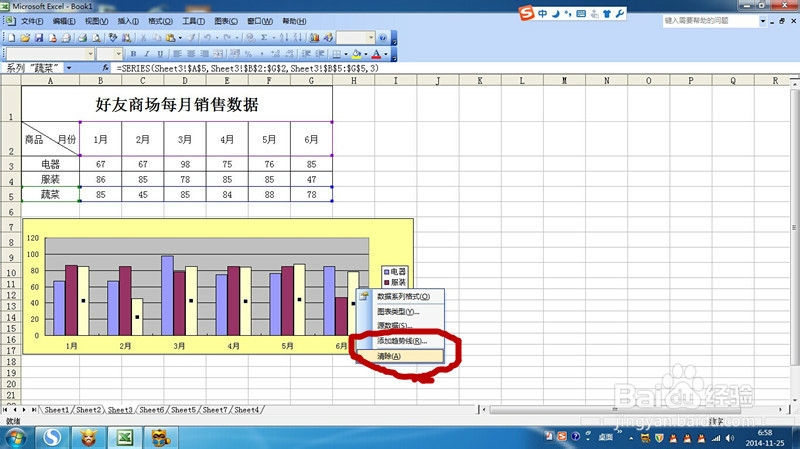Click the Cut scissors icon
Viewport: 800px width, 449px height.
pos(144,38)
